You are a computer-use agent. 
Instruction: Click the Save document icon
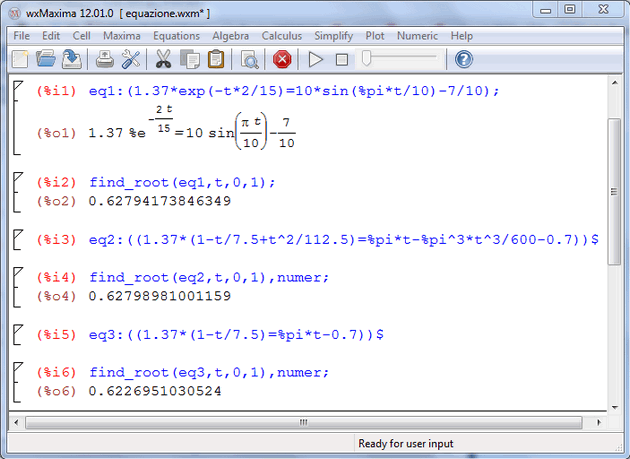[72, 59]
